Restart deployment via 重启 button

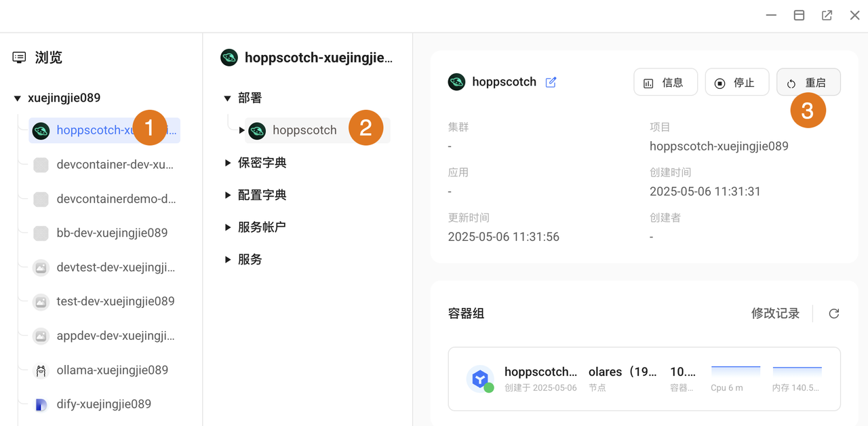click(808, 82)
